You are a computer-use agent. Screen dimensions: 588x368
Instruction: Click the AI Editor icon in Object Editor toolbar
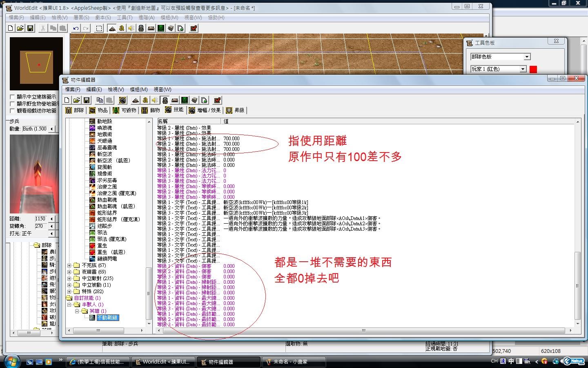point(185,100)
